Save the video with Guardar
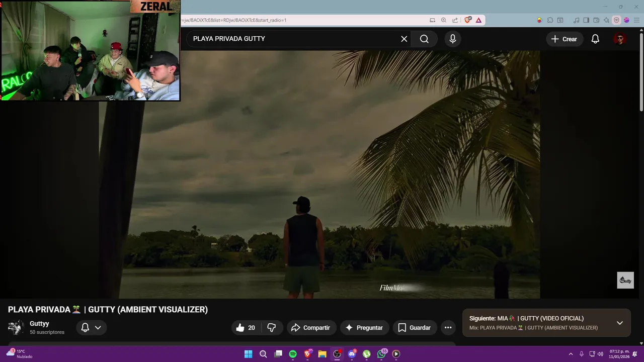644x362 pixels. pyautogui.click(x=415, y=328)
